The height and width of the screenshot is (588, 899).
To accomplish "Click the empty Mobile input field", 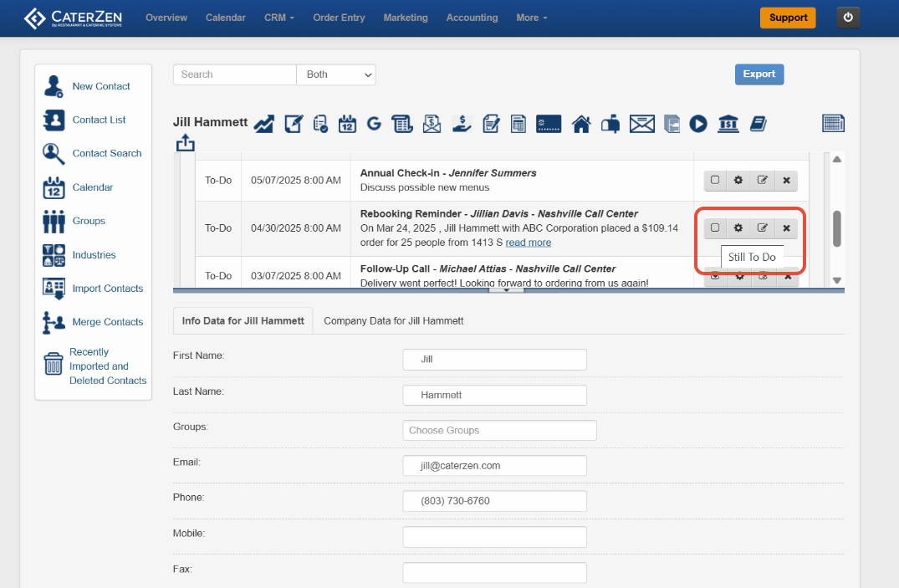I will point(494,537).
